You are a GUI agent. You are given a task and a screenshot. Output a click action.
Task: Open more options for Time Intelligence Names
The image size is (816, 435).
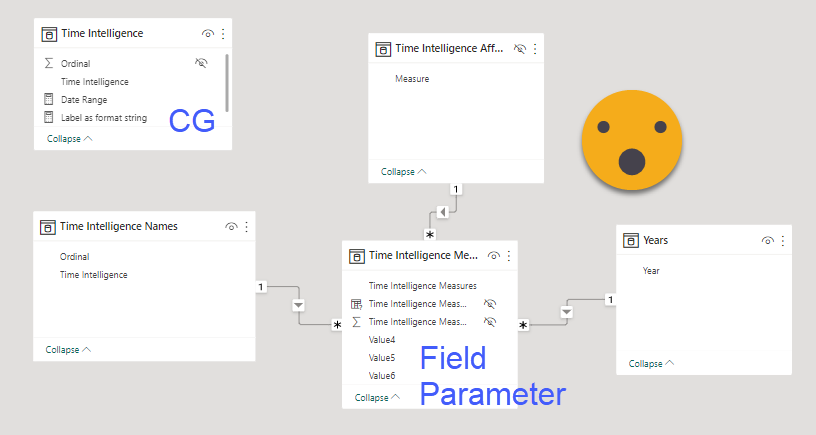(246, 226)
